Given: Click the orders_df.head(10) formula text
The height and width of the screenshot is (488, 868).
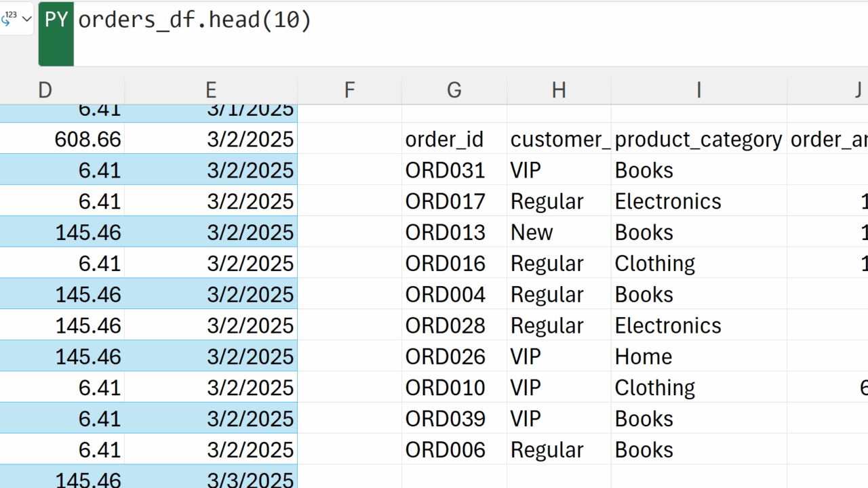Looking at the screenshot, I should (195, 20).
